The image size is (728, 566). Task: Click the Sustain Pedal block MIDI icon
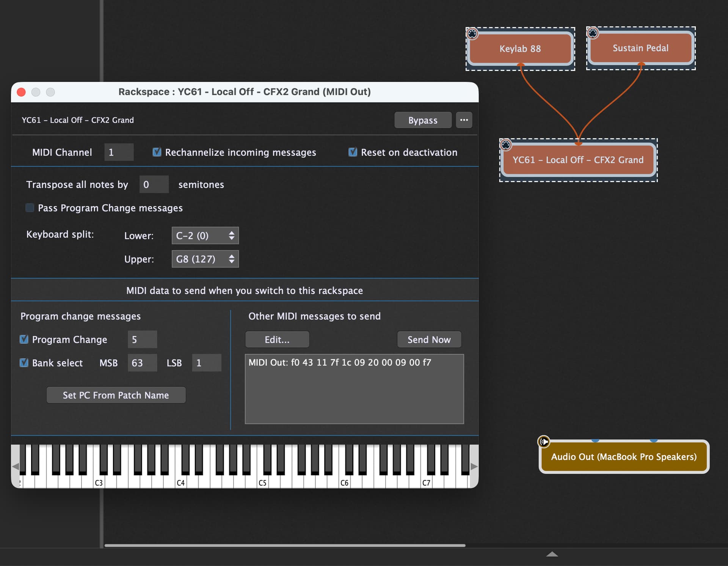(593, 33)
